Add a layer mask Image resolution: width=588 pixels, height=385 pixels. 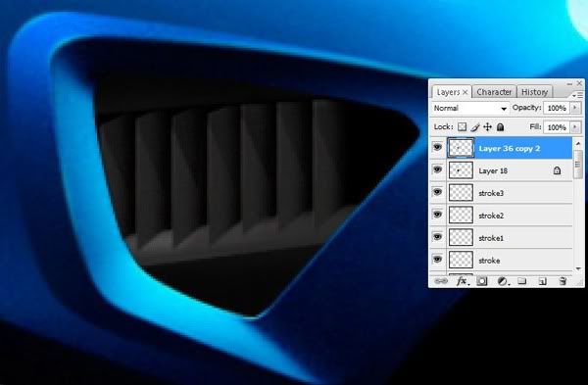coord(482,281)
